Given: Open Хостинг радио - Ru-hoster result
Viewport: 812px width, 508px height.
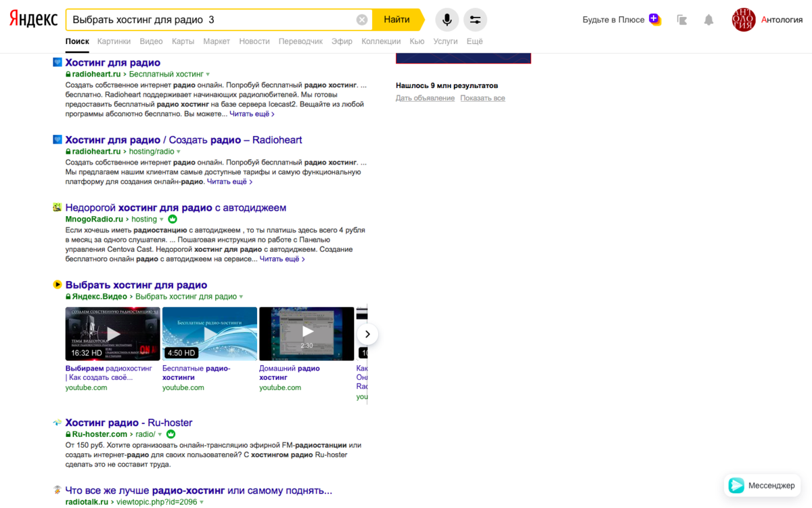Looking at the screenshot, I should tap(129, 423).
